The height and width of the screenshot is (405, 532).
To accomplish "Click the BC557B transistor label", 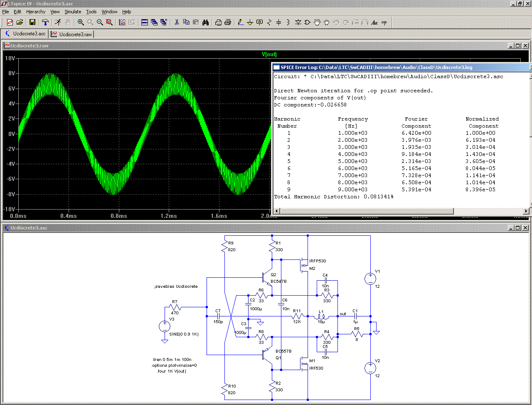I will point(283,351).
